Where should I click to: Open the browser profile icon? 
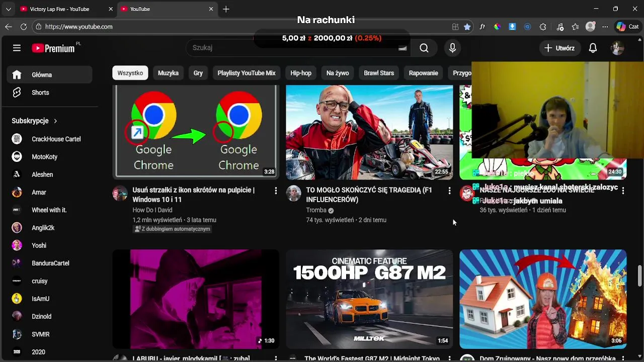click(x=591, y=27)
